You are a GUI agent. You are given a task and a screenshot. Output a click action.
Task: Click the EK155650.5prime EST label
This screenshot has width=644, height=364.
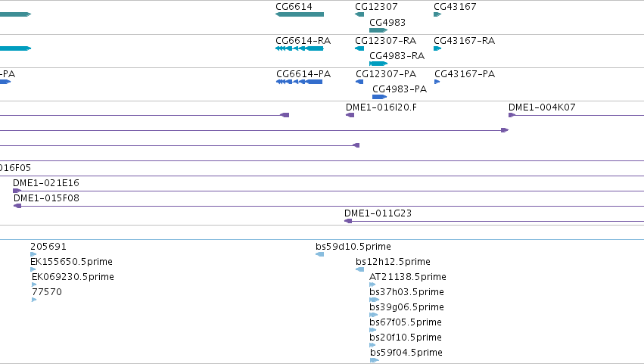(x=71, y=262)
